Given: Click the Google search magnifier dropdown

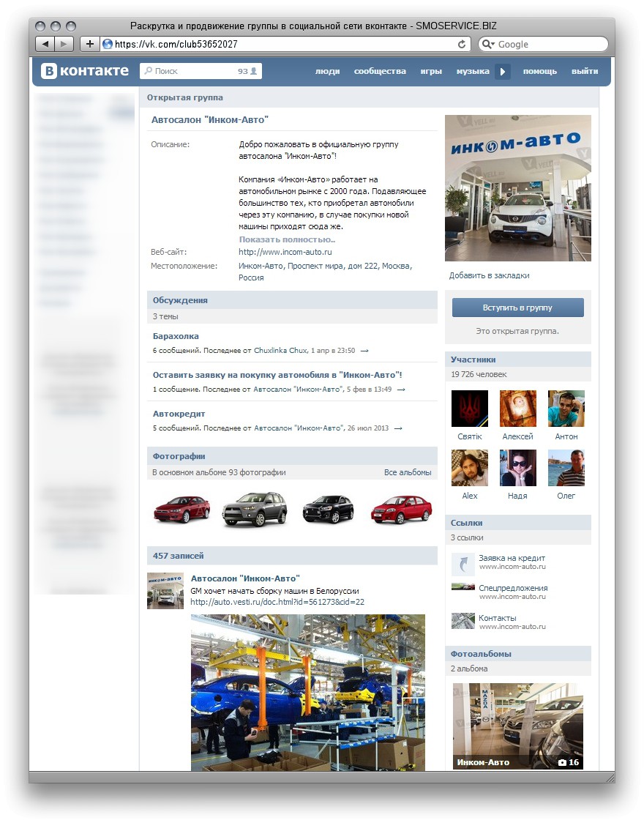Looking at the screenshot, I should [x=488, y=44].
